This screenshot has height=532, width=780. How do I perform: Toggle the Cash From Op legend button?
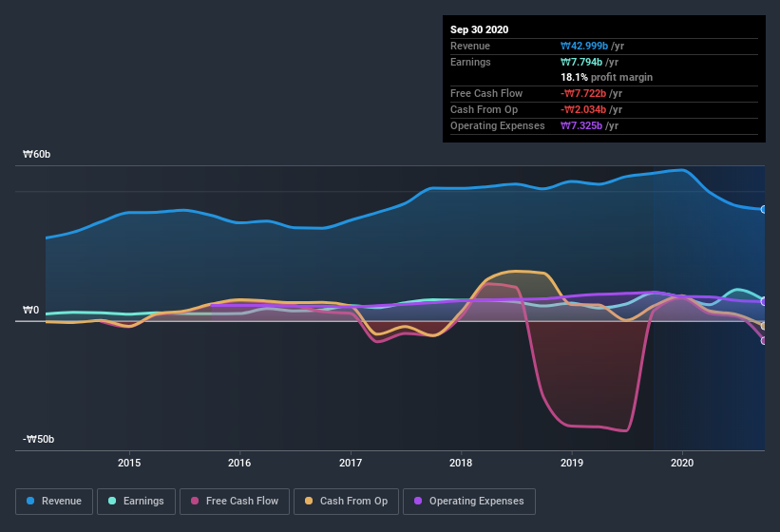pos(345,501)
